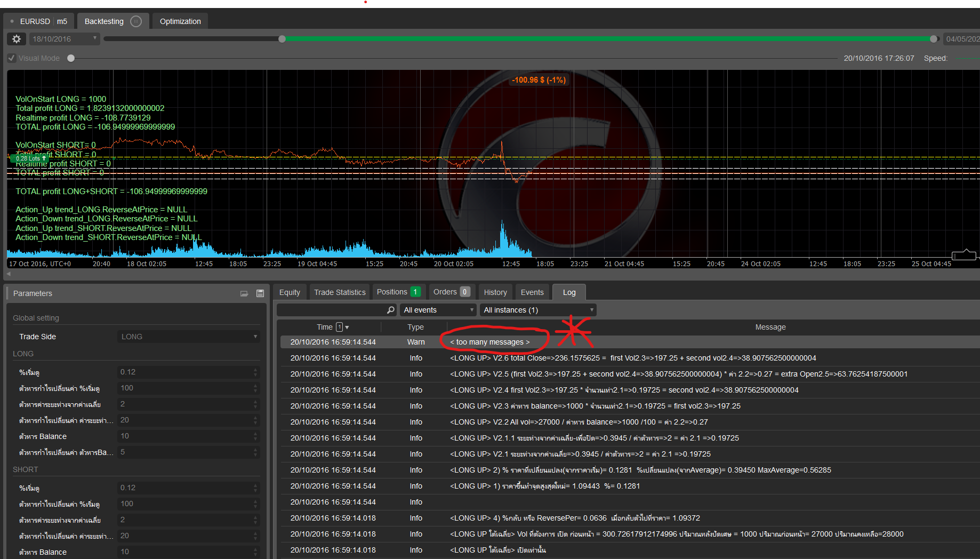
Task: Adjust stepper of LONG field showing 100
Action: [255, 388]
